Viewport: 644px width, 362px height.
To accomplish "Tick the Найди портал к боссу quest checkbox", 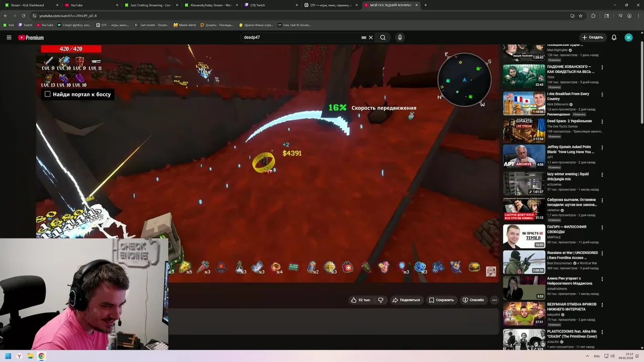I will (47, 94).
